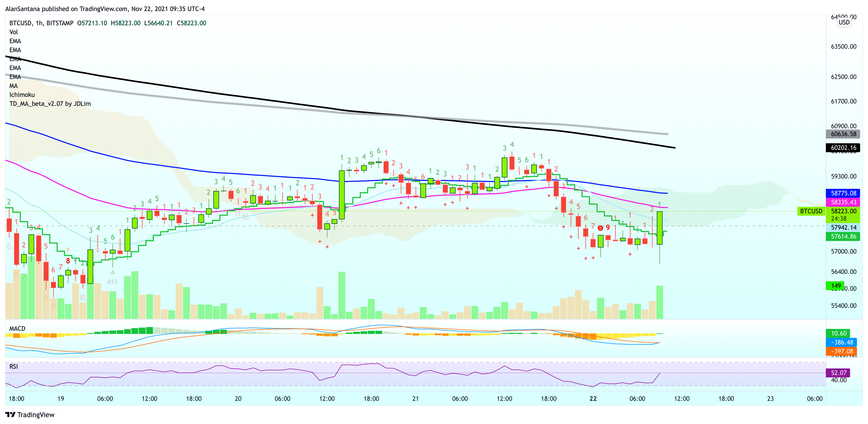
Task: Click the 58223.00 current price tag
Action: (x=843, y=211)
